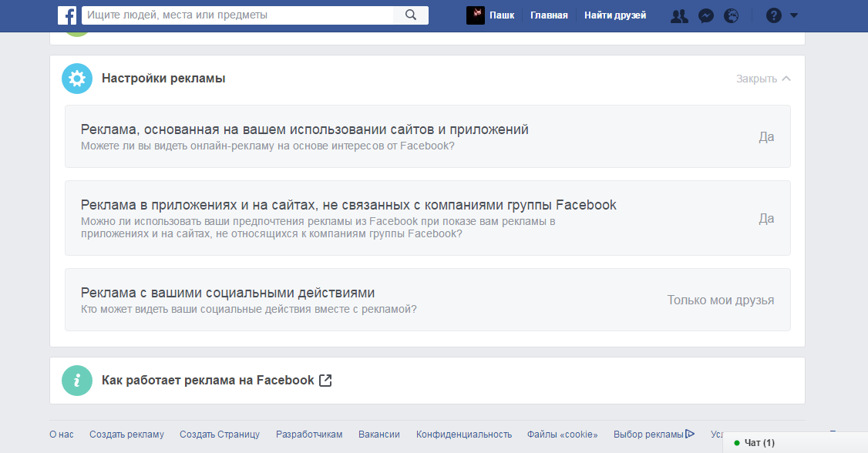868x453 pixels.
Task: Open the Файлы «cookie» footer link
Action: [563, 435]
